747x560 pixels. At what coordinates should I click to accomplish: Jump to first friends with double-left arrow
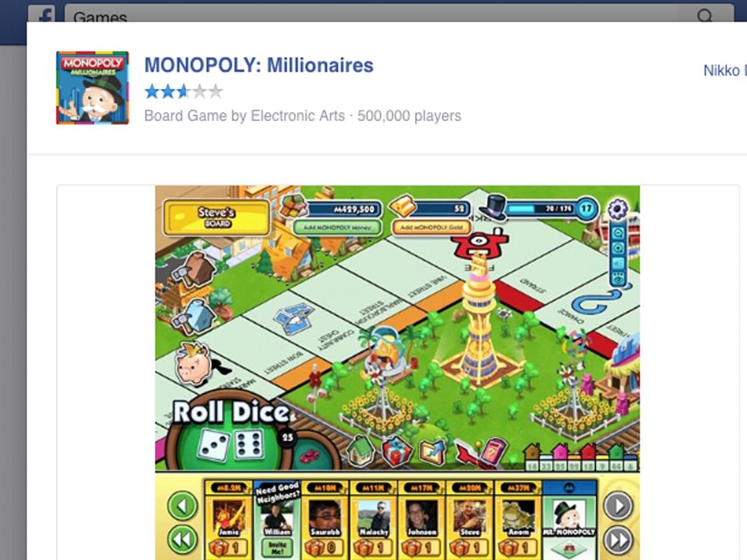(x=183, y=540)
